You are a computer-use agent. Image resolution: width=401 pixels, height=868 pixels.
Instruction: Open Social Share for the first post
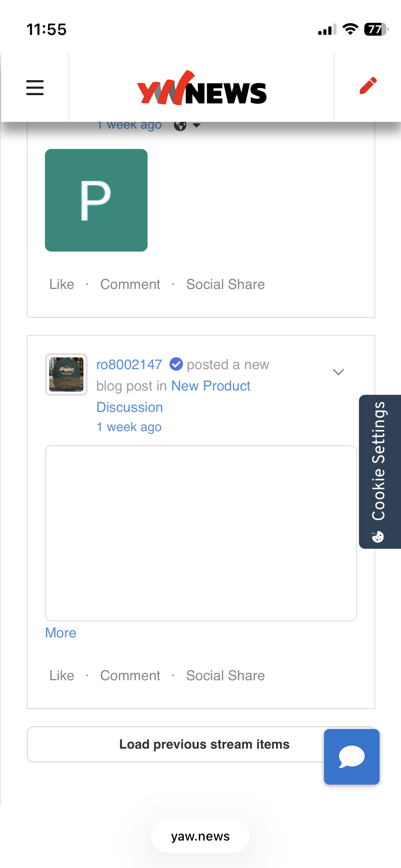(225, 284)
